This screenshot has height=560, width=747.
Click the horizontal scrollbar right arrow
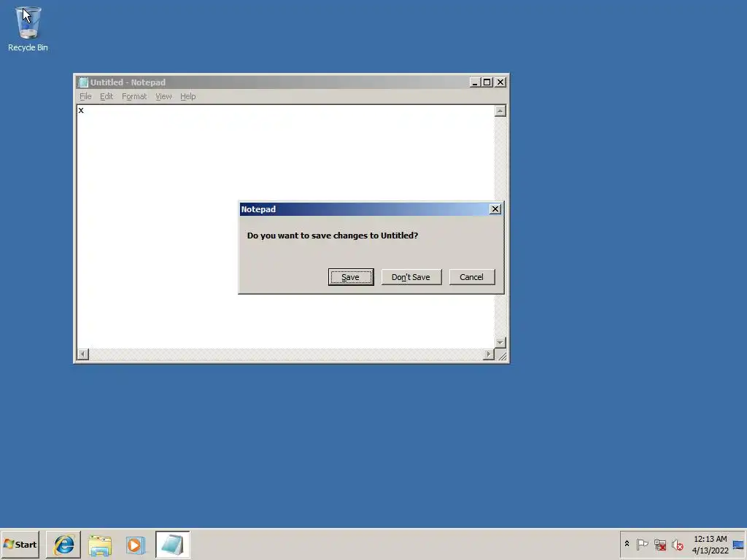[488, 354]
